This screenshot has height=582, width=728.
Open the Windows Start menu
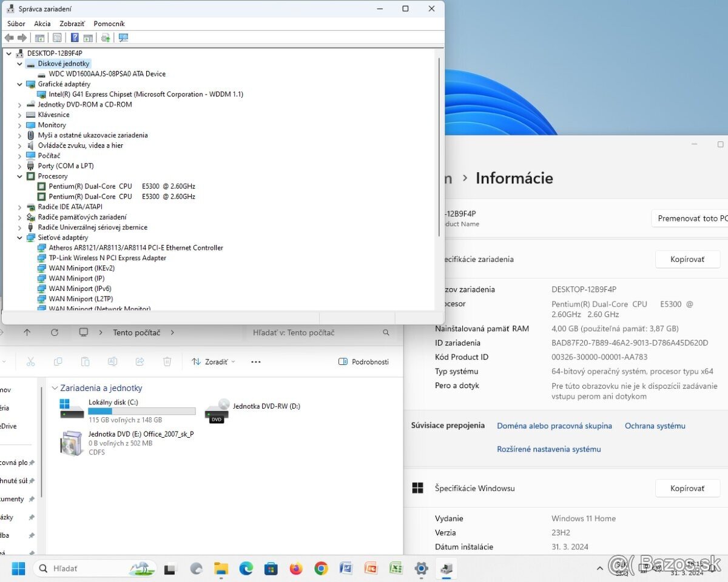pos(18,568)
